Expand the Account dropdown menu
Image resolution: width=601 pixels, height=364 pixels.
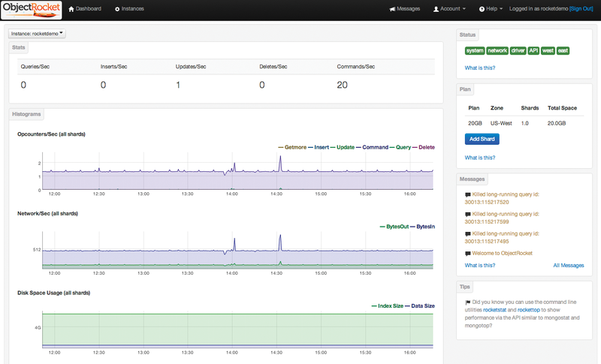click(450, 9)
